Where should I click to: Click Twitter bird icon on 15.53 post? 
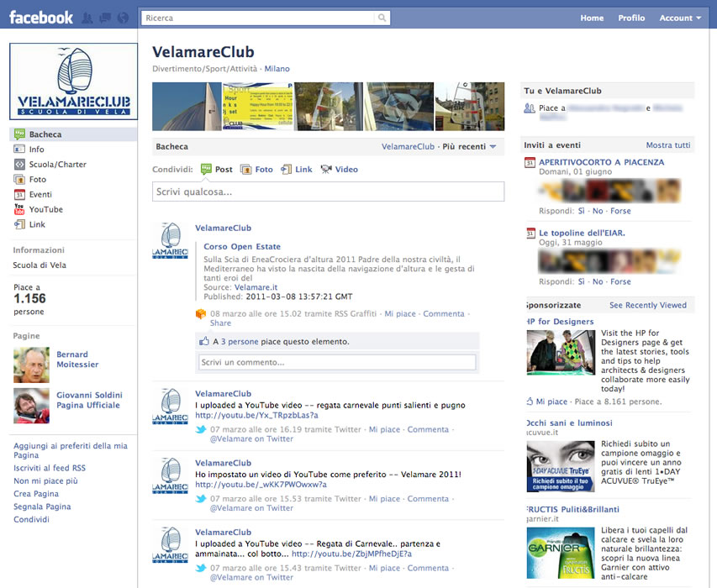[201, 499]
